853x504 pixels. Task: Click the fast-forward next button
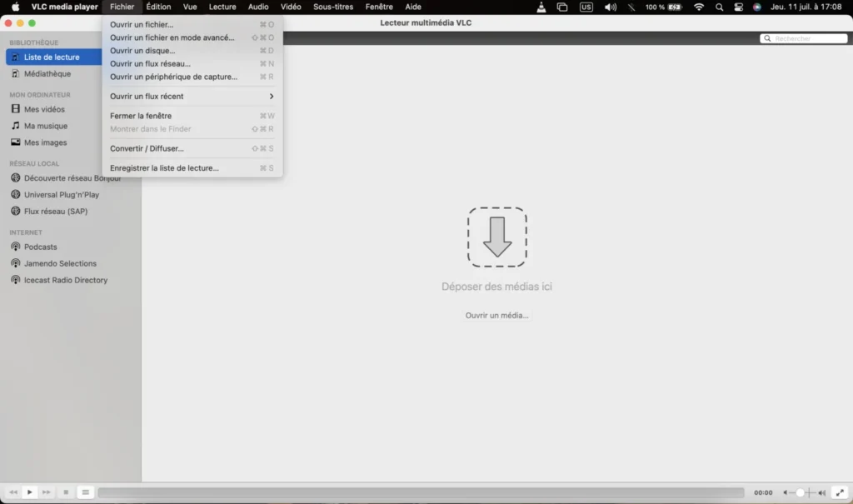(x=47, y=492)
